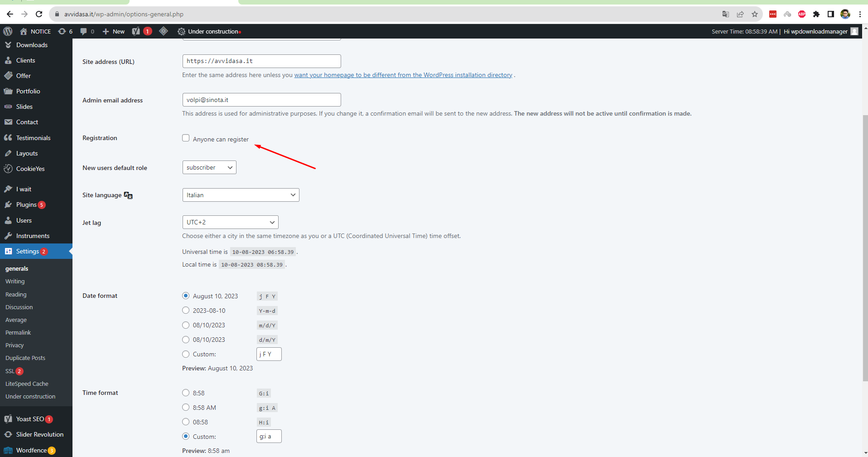Click the Admin email address field
868x457 pixels.
[x=262, y=100]
